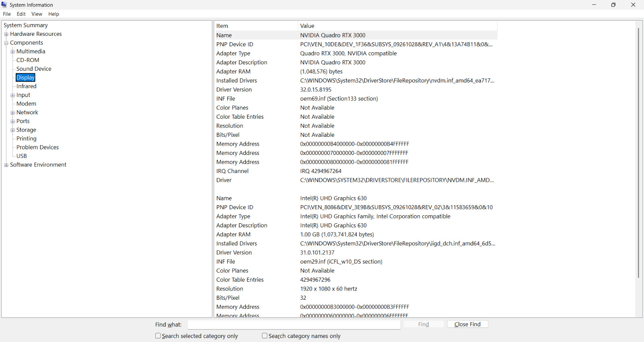
Task: Select the oem69.inf INF File value
Action: 339,99
